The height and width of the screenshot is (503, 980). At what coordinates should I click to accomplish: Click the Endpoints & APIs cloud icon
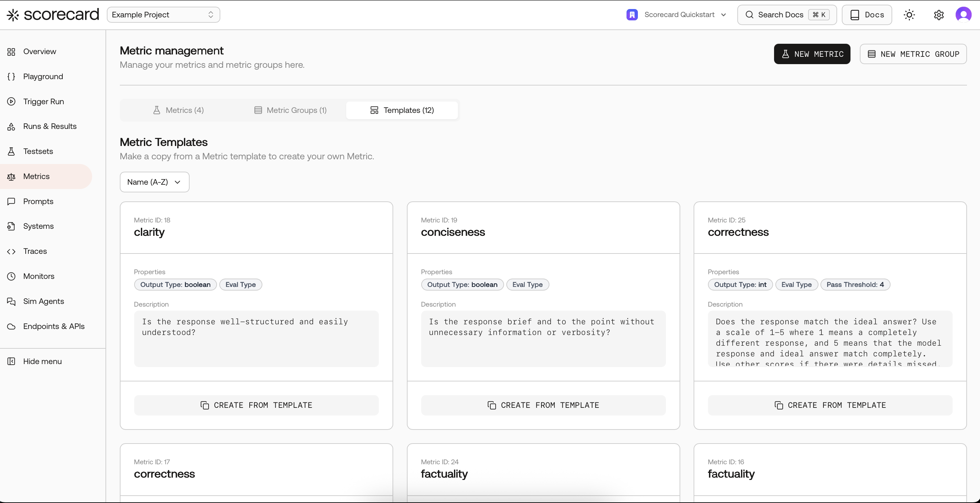click(11, 326)
